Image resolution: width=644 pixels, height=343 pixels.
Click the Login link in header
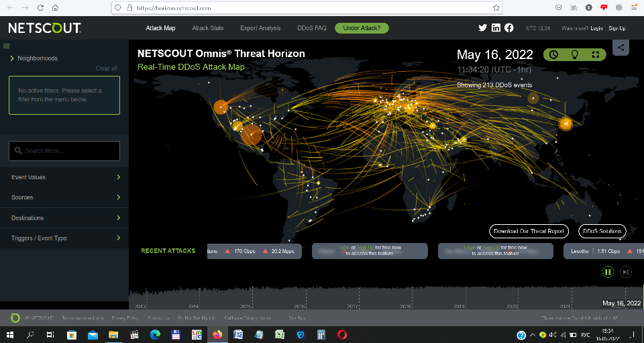pyautogui.click(x=596, y=28)
